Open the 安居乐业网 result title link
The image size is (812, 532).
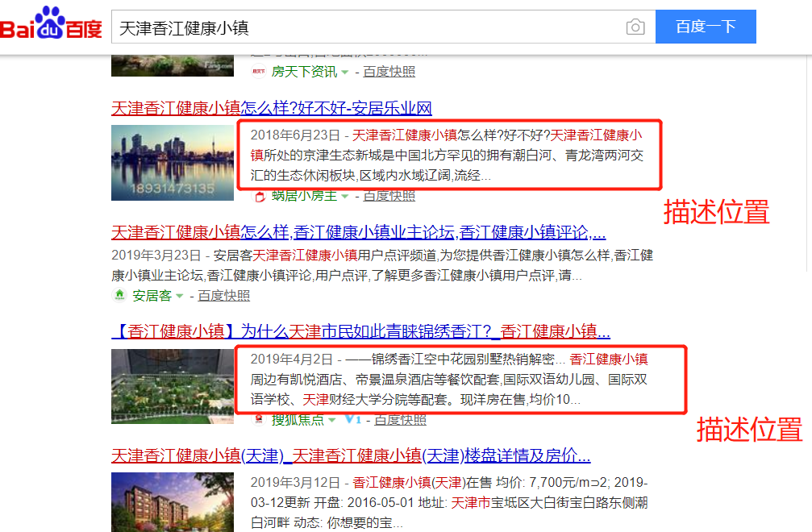[x=272, y=108]
